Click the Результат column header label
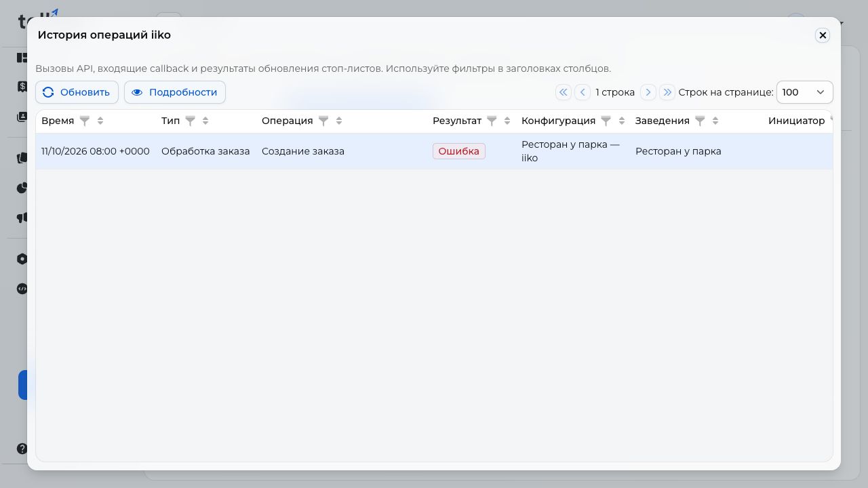The height and width of the screenshot is (488, 868). pyautogui.click(x=457, y=121)
